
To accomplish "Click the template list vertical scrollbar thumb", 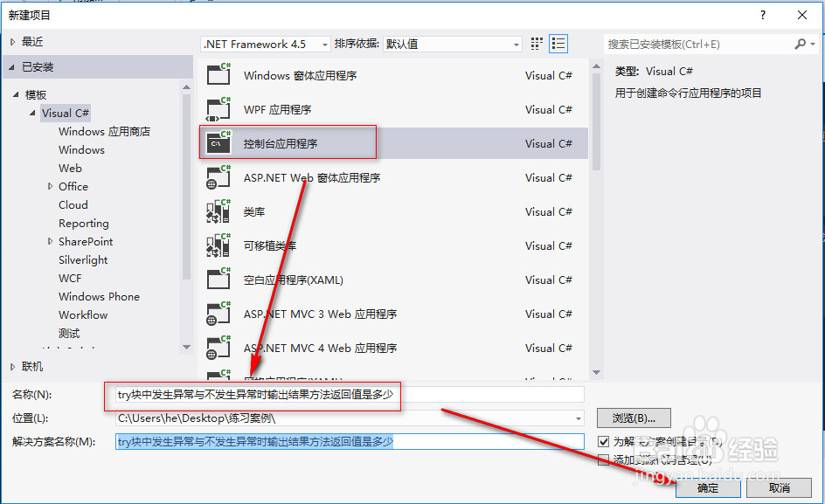I will pyautogui.click(x=596, y=121).
